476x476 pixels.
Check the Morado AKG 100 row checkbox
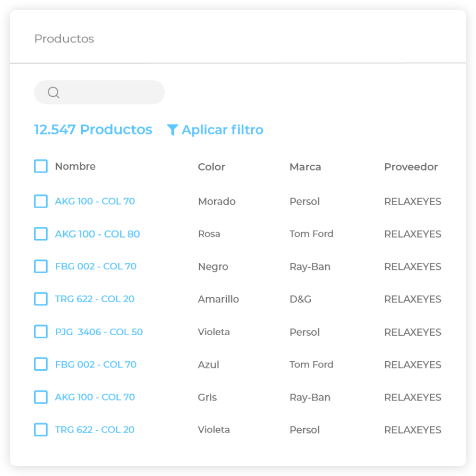click(x=41, y=201)
